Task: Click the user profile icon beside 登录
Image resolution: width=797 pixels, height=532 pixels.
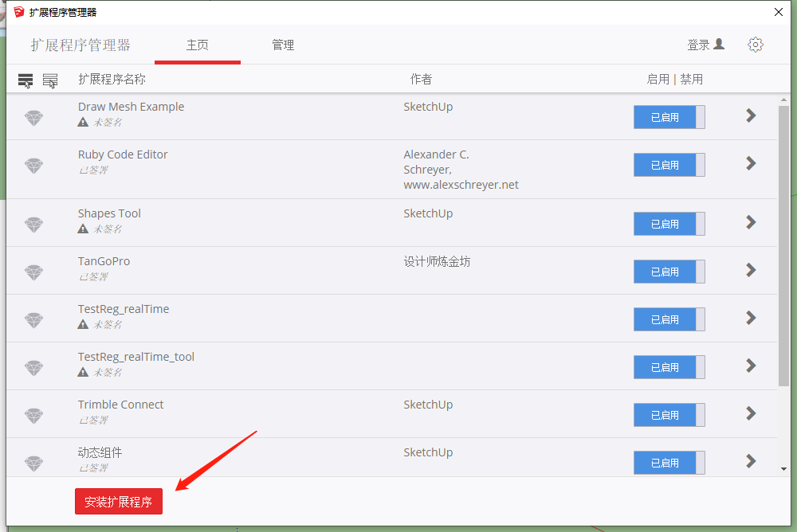Action: point(719,45)
